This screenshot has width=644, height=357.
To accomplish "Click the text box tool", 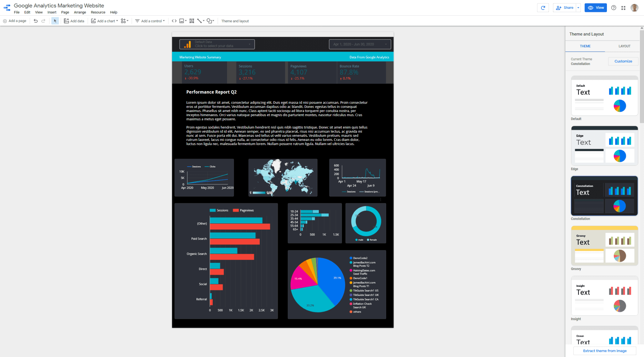I will [192, 21].
